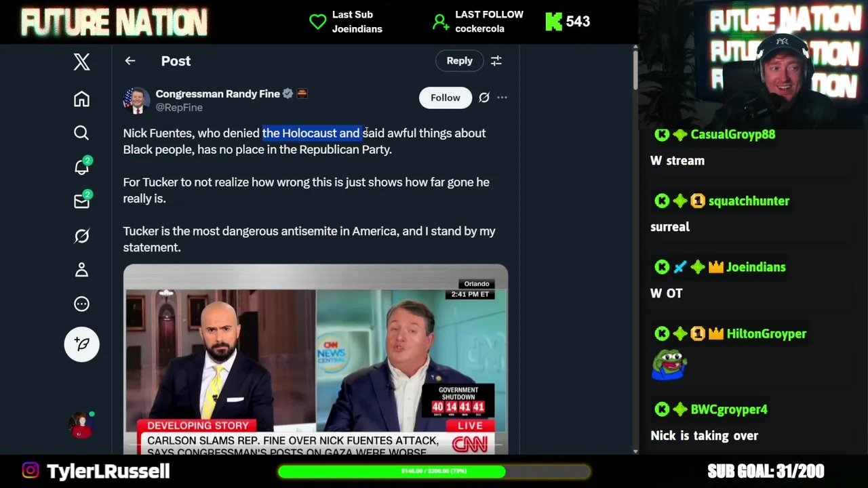Open Profile person icon
Viewport: 868px width, 488px height.
(81, 270)
